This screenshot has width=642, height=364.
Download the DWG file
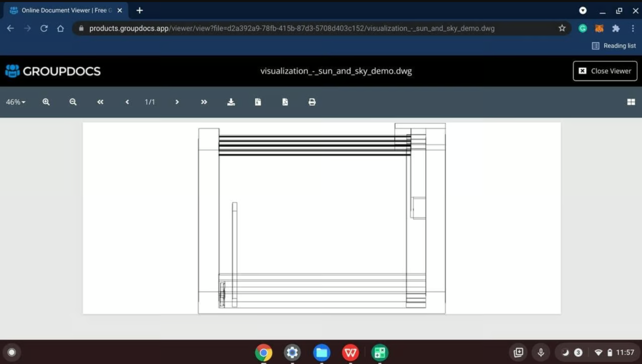(x=231, y=102)
